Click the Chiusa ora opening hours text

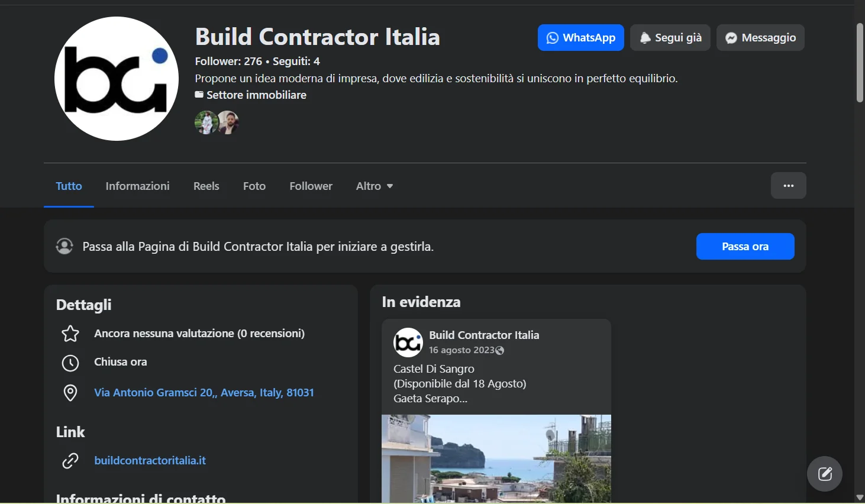pos(121,362)
